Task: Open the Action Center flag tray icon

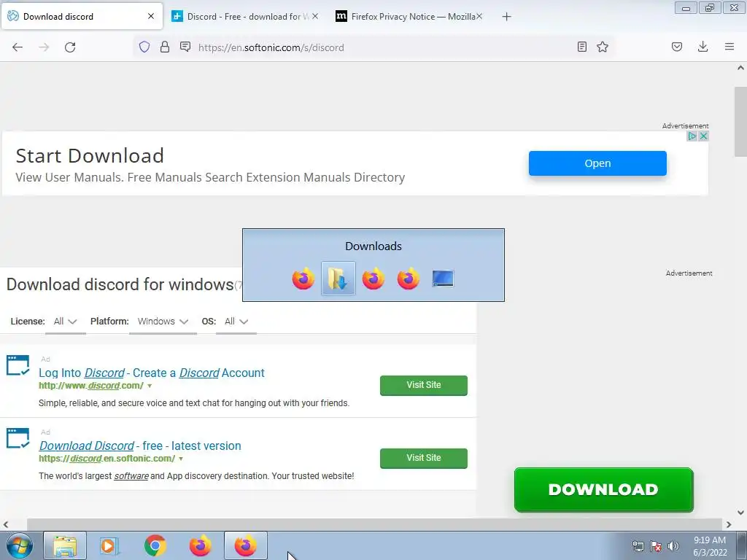Action: (656, 546)
